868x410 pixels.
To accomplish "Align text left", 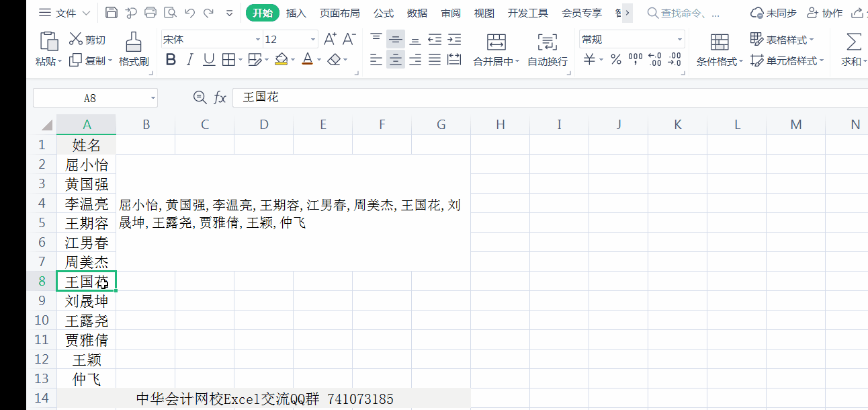I will point(376,60).
